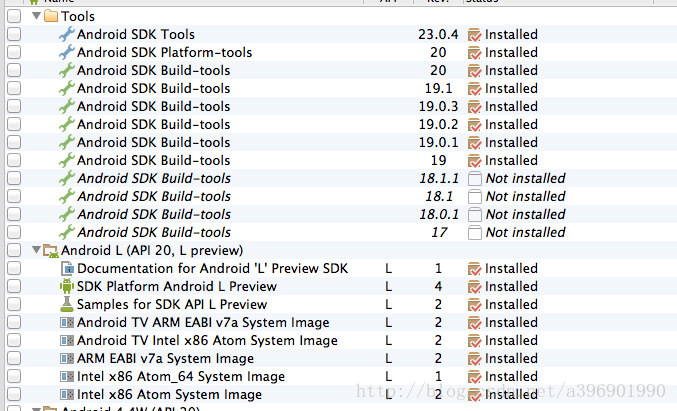Check the Android L (API 20) group checkbox

point(14,250)
